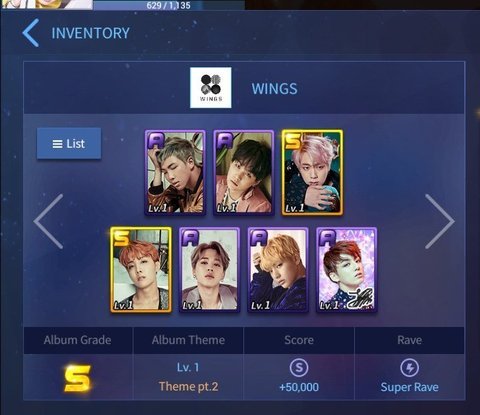Click the Rave column header
Screen dimensions: 480x415
coord(410,340)
